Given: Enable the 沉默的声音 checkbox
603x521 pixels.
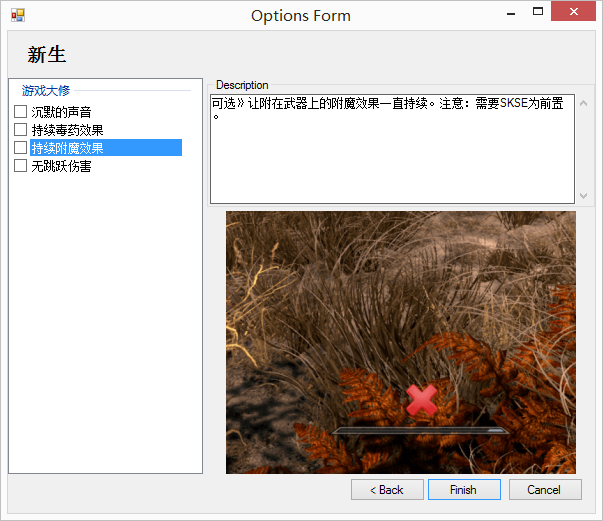Looking at the screenshot, I should click(x=20, y=112).
